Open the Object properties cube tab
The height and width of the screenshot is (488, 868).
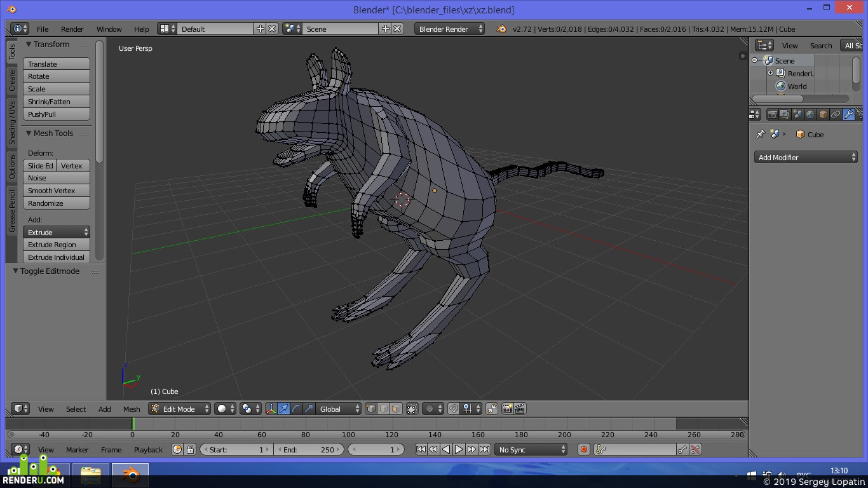(823, 114)
